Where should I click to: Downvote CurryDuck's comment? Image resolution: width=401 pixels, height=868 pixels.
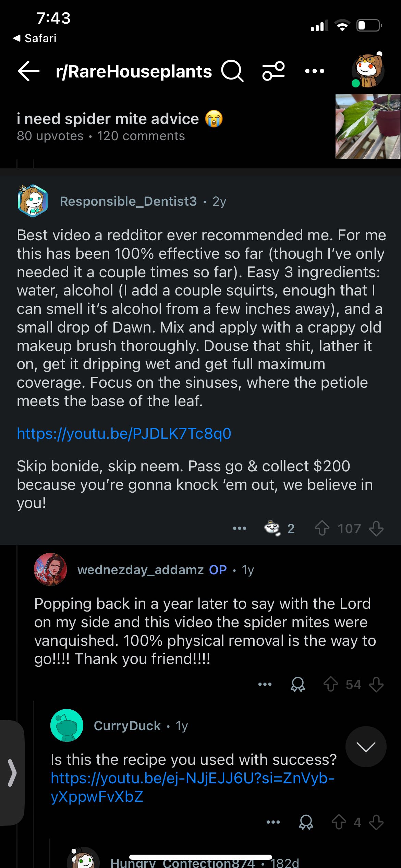(x=376, y=822)
